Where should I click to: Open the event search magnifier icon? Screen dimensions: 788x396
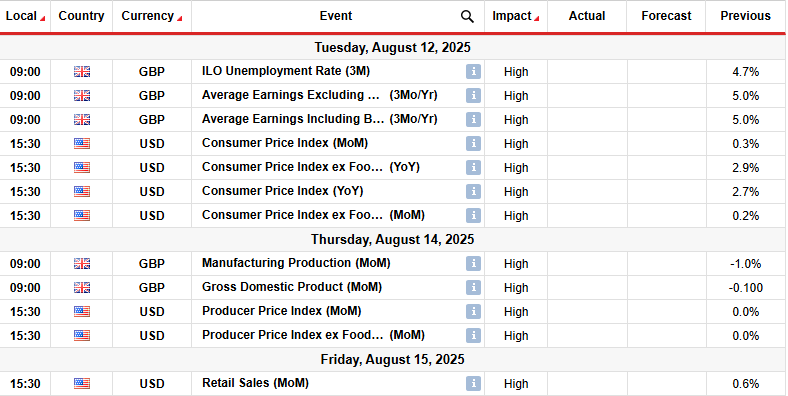tap(467, 17)
